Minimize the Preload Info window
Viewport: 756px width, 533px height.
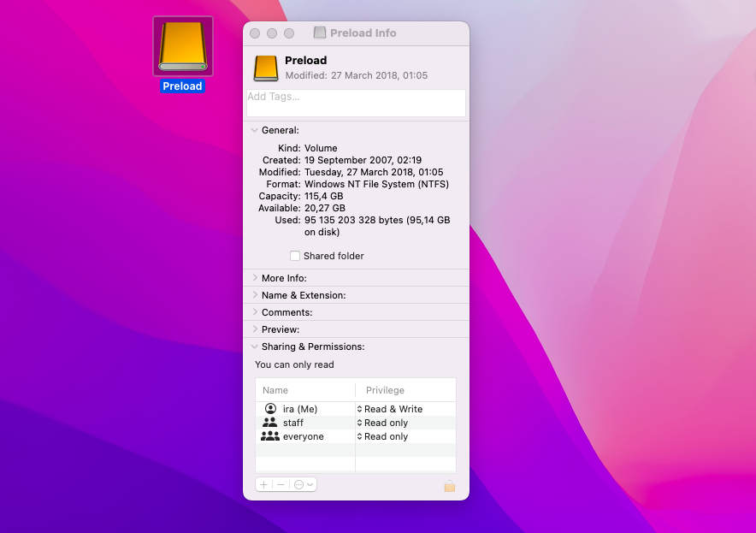(x=272, y=33)
